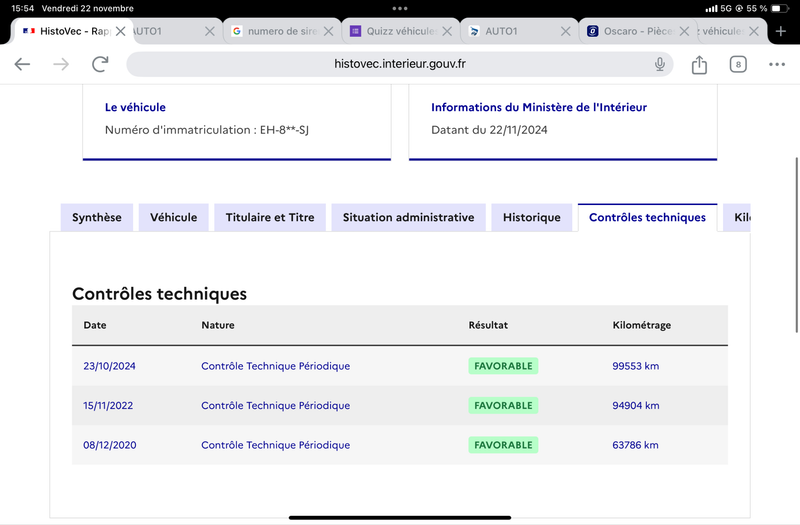Tap the home indicator bar
Viewport: 800px width, 525px height.
pos(400,518)
